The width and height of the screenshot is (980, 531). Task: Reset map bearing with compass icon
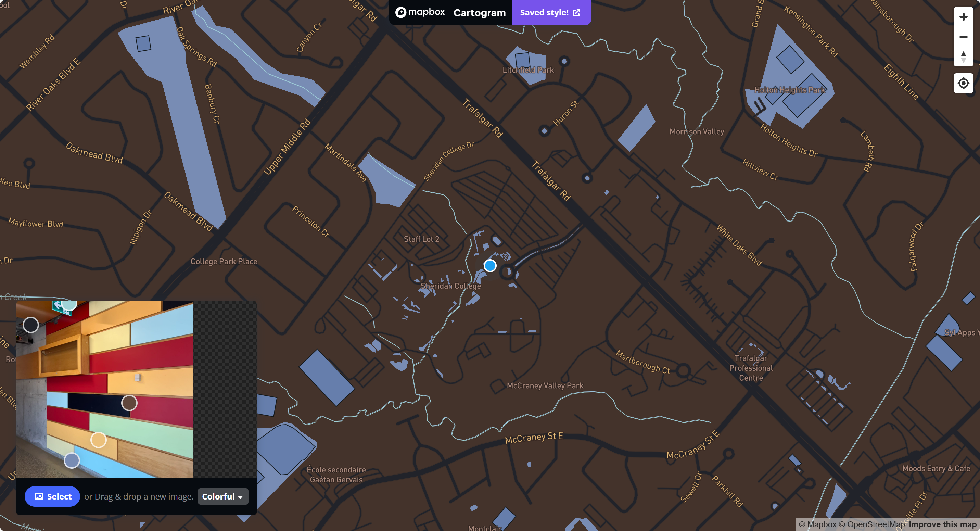(x=963, y=57)
